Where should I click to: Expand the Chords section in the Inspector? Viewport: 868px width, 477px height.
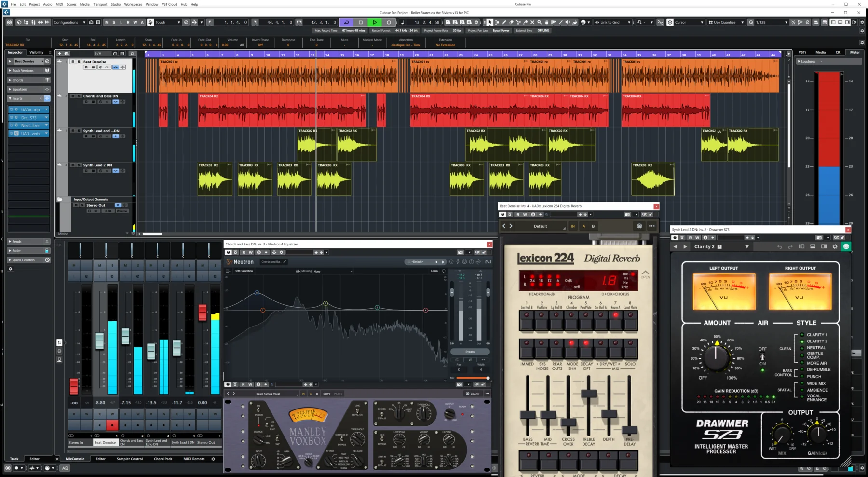point(10,80)
